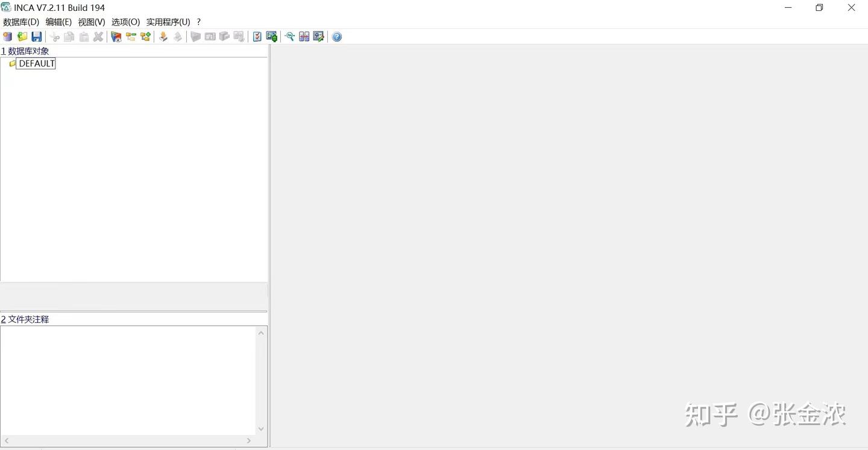
Task: Click the monitor icon with green plus
Action: pos(272,37)
